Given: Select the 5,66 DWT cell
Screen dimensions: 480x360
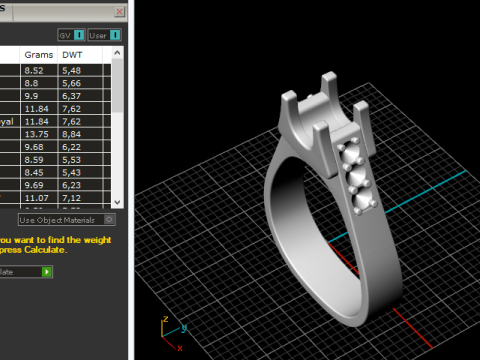Looking at the screenshot, I should click(x=80, y=83).
